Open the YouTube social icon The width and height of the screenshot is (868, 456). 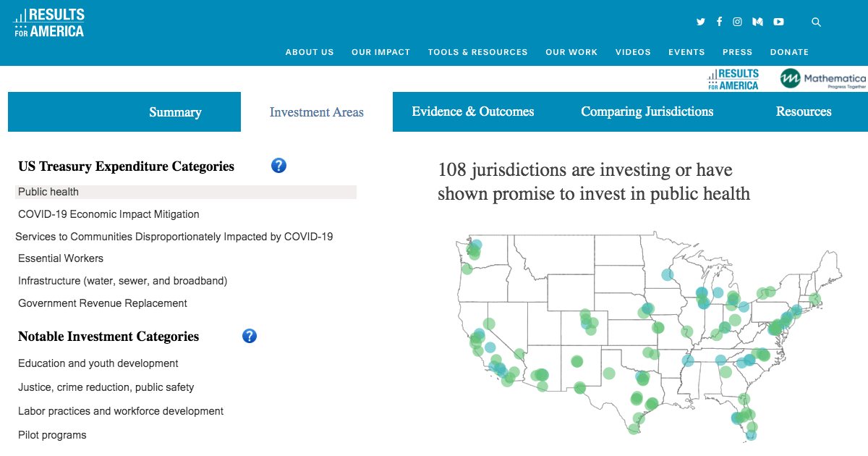click(x=778, y=22)
